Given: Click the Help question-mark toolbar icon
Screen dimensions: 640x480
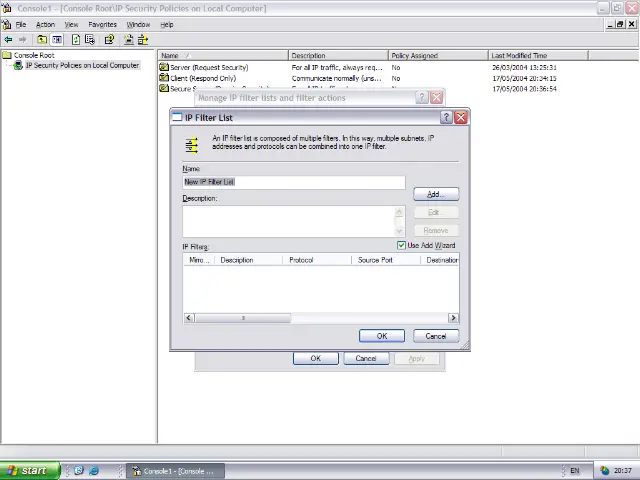Looking at the screenshot, I should 109,40.
